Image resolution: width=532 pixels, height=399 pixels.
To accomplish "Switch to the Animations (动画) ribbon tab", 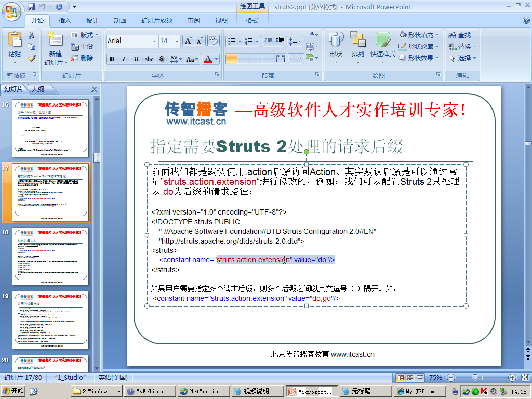I will (x=120, y=21).
